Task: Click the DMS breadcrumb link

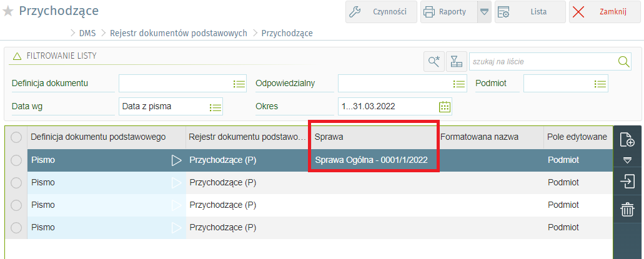Action: (x=87, y=33)
